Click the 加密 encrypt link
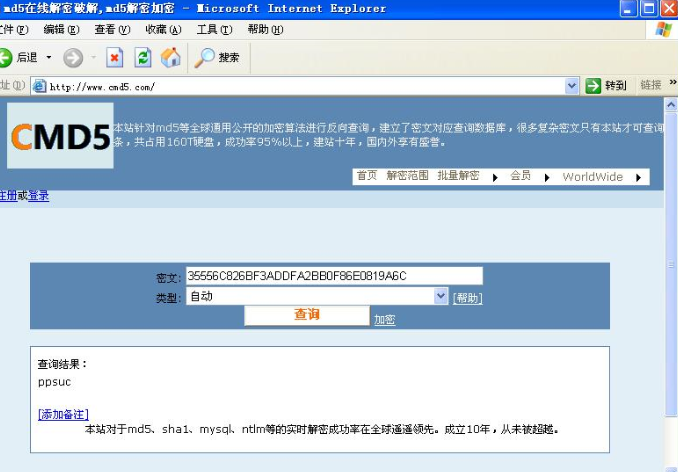 pos(384,319)
